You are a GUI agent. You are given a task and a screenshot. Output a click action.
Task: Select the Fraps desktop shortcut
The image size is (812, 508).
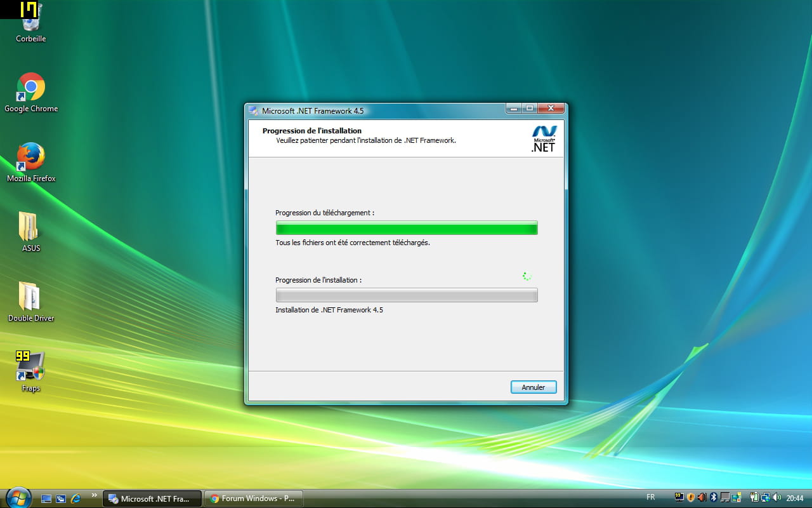[x=30, y=367]
